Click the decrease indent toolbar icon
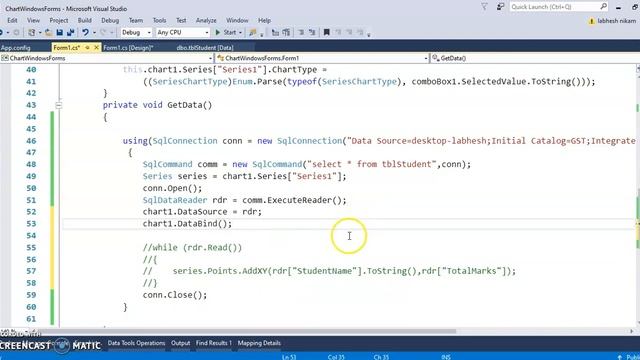This screenshot has height=360, width=640. click(275, 32)
